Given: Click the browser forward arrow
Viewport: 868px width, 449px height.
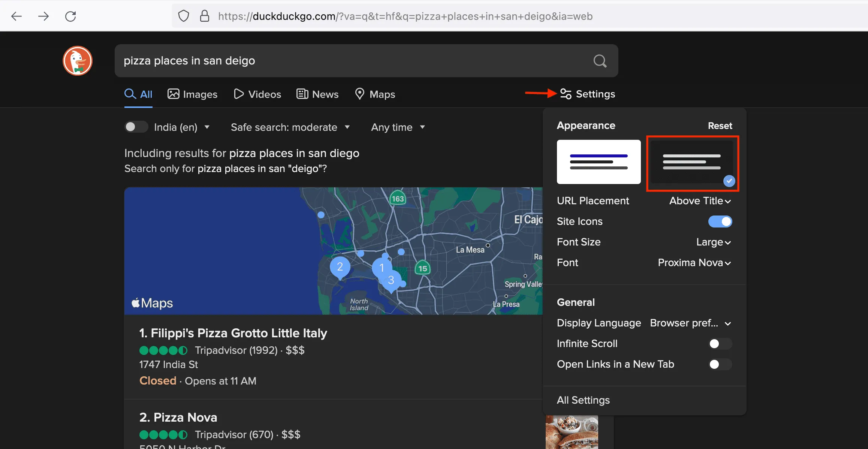Looking at the screenshot, I should coord(43,16).
